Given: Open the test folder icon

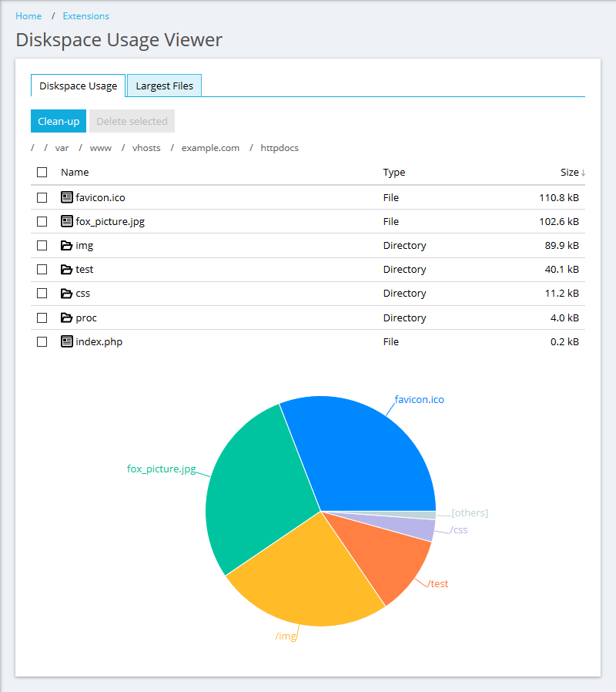Looking at the screenshot, I should tap(67, 270).
